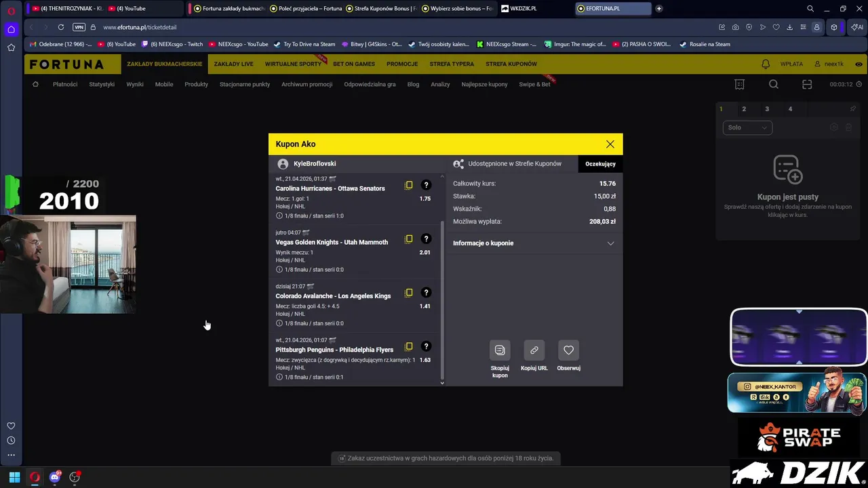Open the Statystyki link
868x488 pixels.
[x=102, y=84]
